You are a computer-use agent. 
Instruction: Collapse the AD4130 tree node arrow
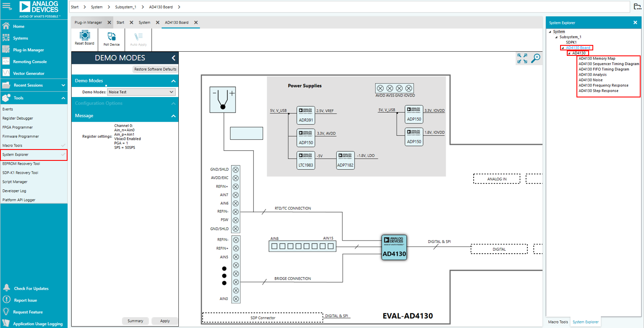569,53
